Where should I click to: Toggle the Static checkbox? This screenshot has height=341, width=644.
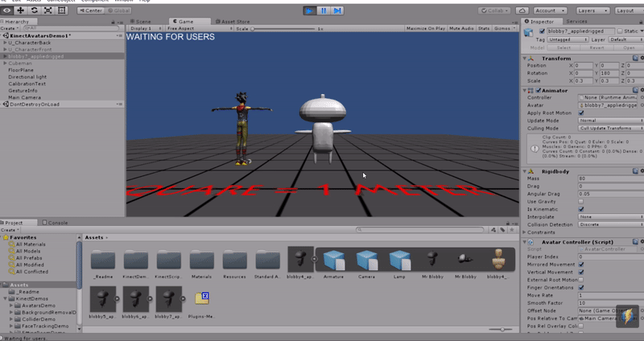click(x=620, y=31)
